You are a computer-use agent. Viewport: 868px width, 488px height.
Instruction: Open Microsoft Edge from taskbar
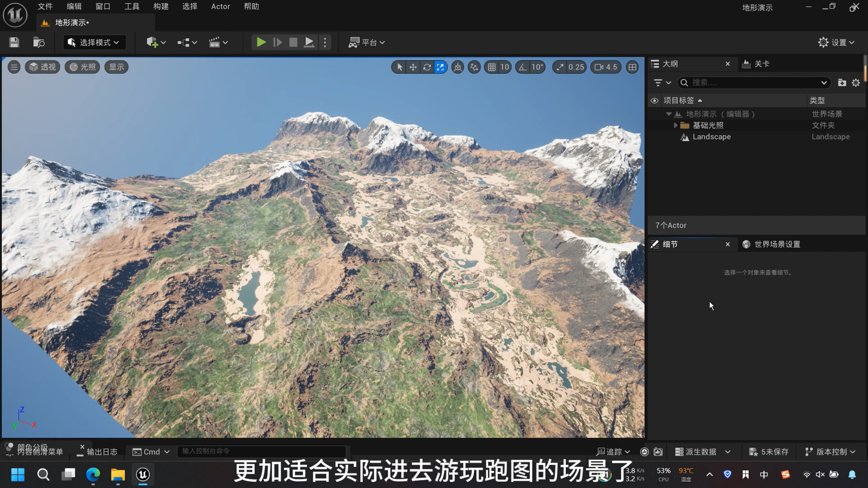93,474
